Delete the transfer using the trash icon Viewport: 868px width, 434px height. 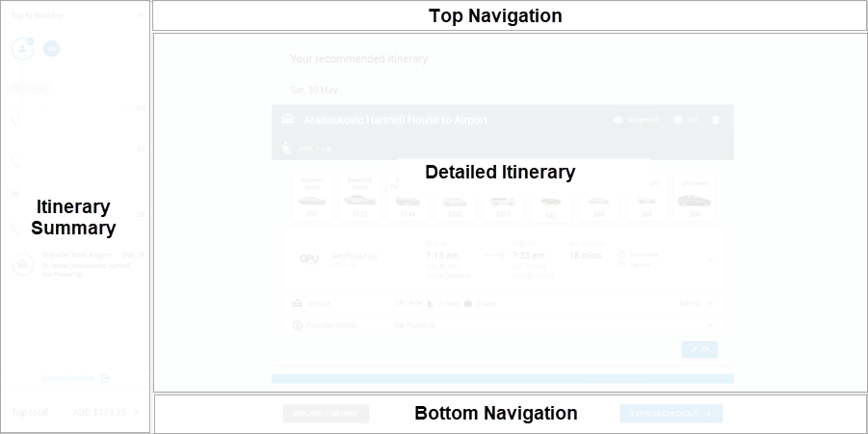pyautogui.click(x=715, y=120)
